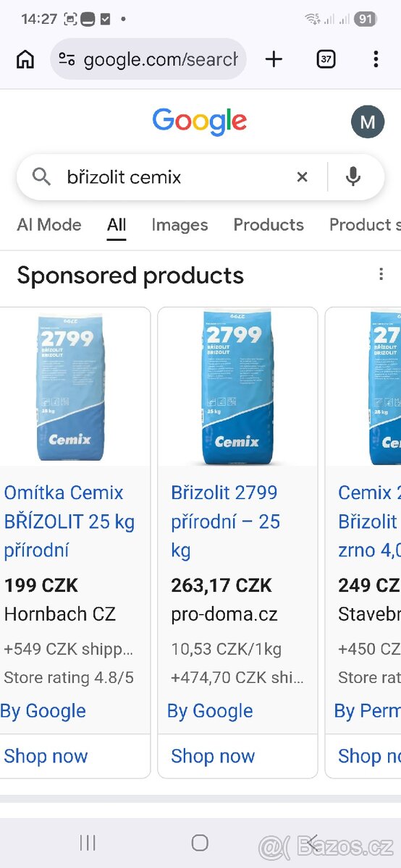The height and width of the screenshot is (868, 401).
Task: Focus the search field containing břizolit cemix
Action: (174, 176)
